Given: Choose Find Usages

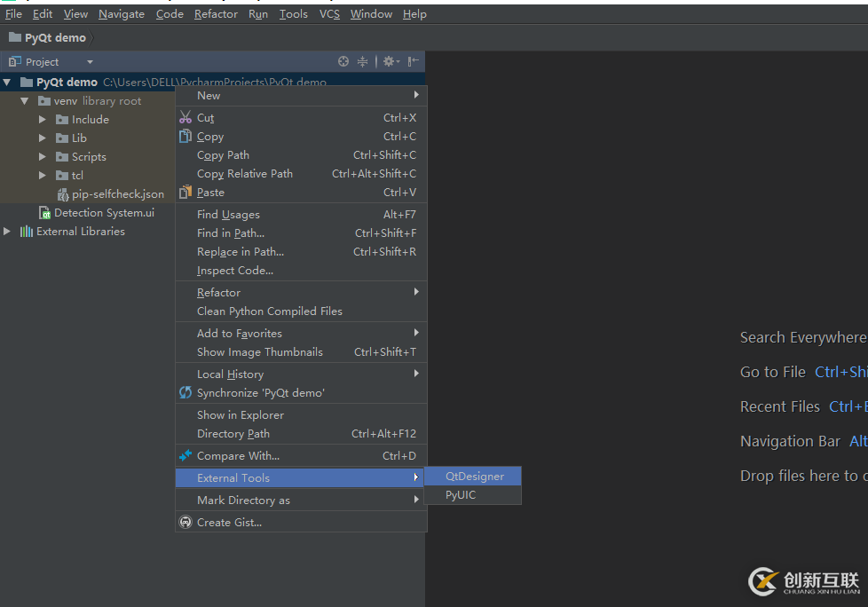Looking at the screenshot, I should [301, 215].
